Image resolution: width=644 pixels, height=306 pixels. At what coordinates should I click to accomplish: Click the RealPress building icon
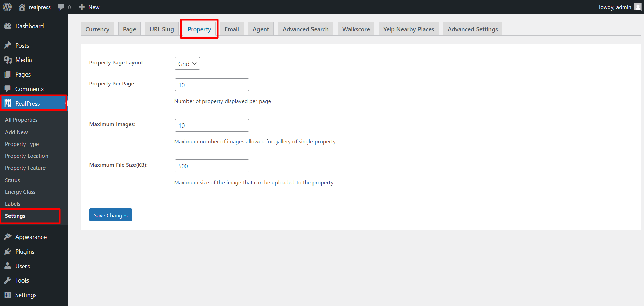point(7,103)
